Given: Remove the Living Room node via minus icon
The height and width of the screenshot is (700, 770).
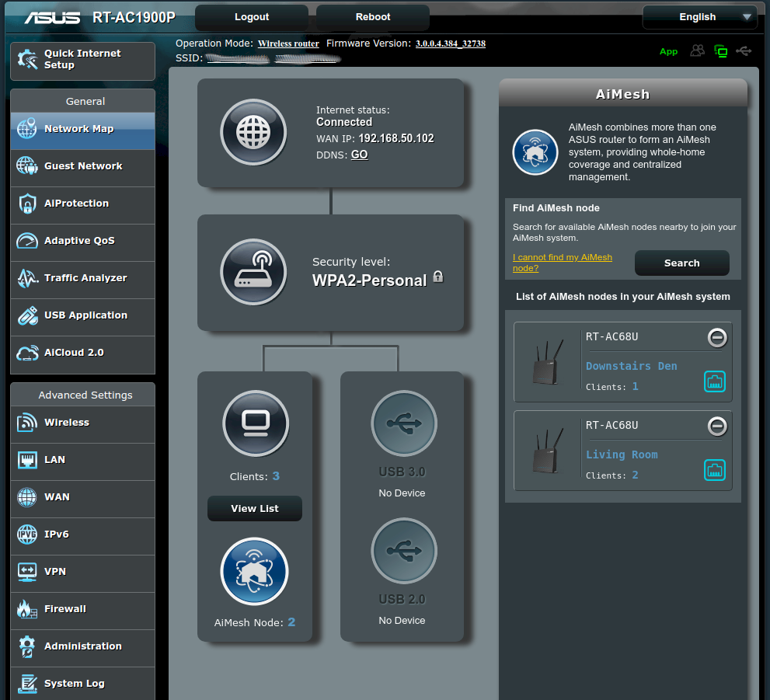Looking at the screenshot, I should pos(717,426).
